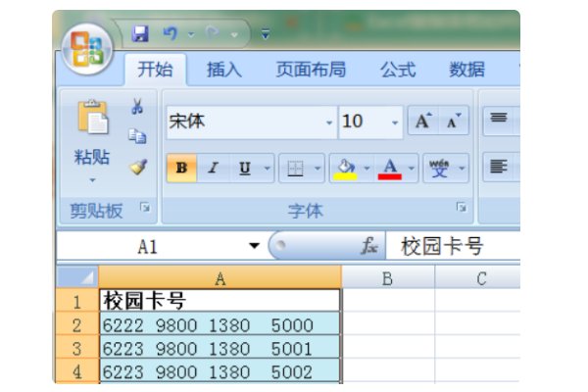This screenshot has height=392, width=588.
Task: Activate the Format Painter brush
Action: tap(138, 167)
